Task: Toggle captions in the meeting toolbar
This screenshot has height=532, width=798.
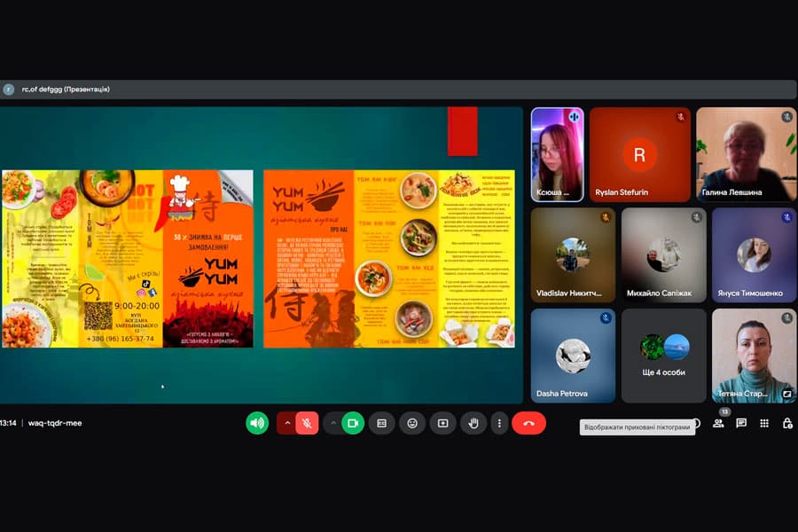Action: tap(381, 423)
